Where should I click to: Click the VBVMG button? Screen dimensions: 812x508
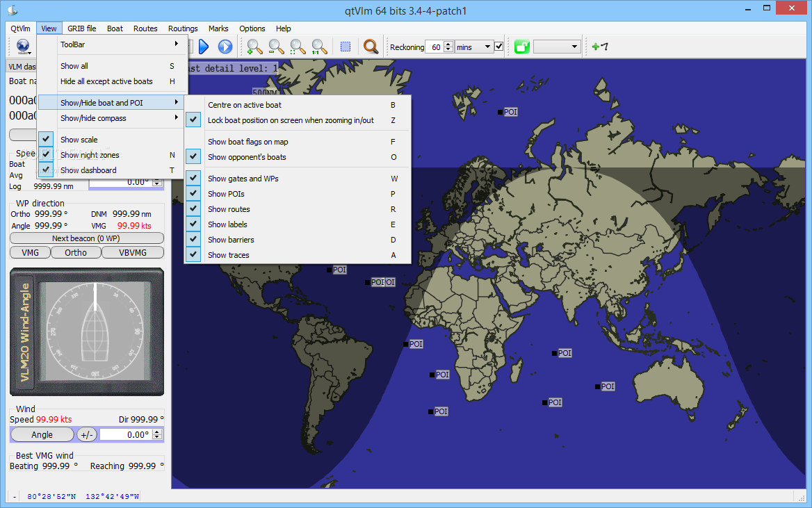point(133,253)
